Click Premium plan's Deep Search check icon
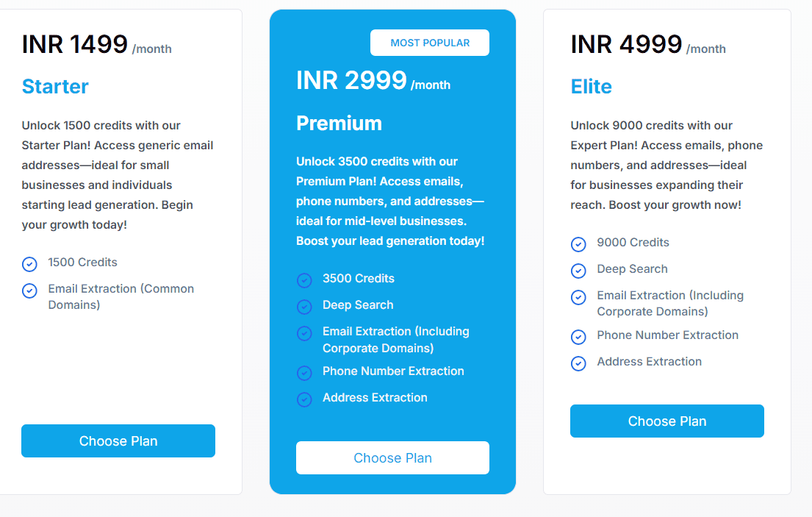The width and height of the screenshot is (812, 517). coord(304,307)
